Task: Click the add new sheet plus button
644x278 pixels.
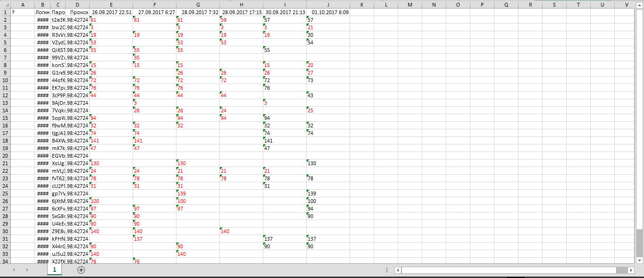Action: point(81,270)
